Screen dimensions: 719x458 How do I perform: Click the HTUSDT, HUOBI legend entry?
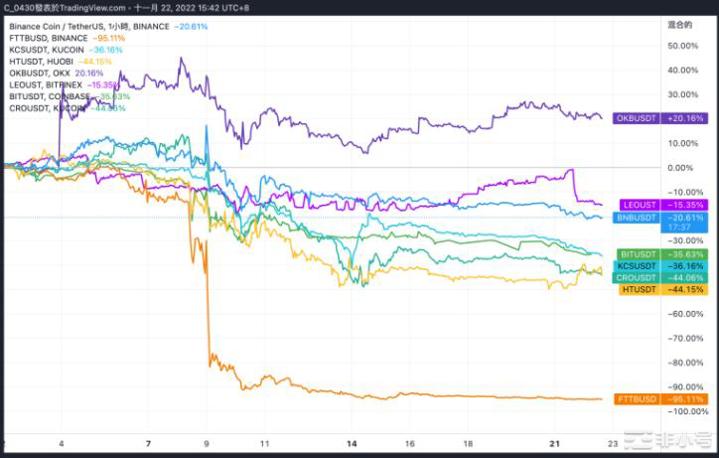click(44, 62)
